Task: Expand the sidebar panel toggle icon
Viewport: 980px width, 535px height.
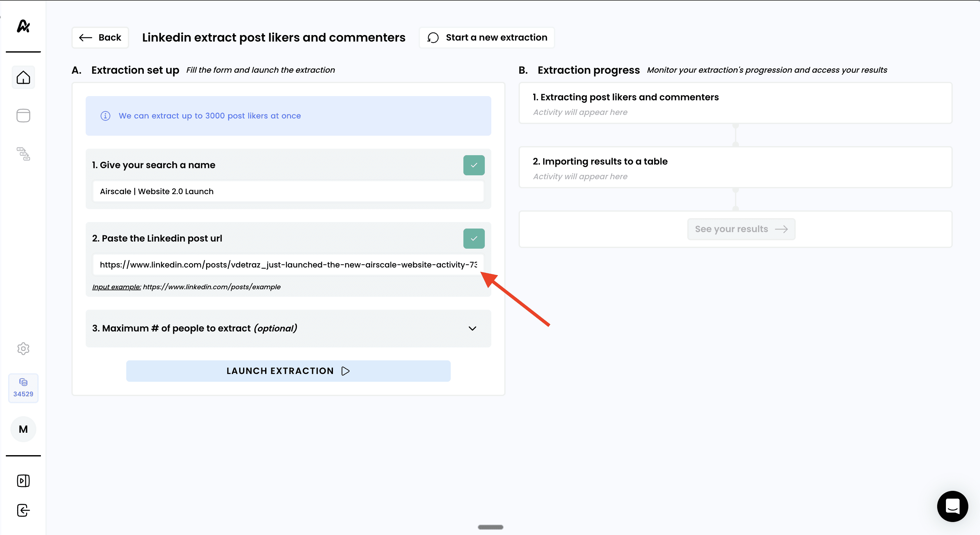Action: 23,480
